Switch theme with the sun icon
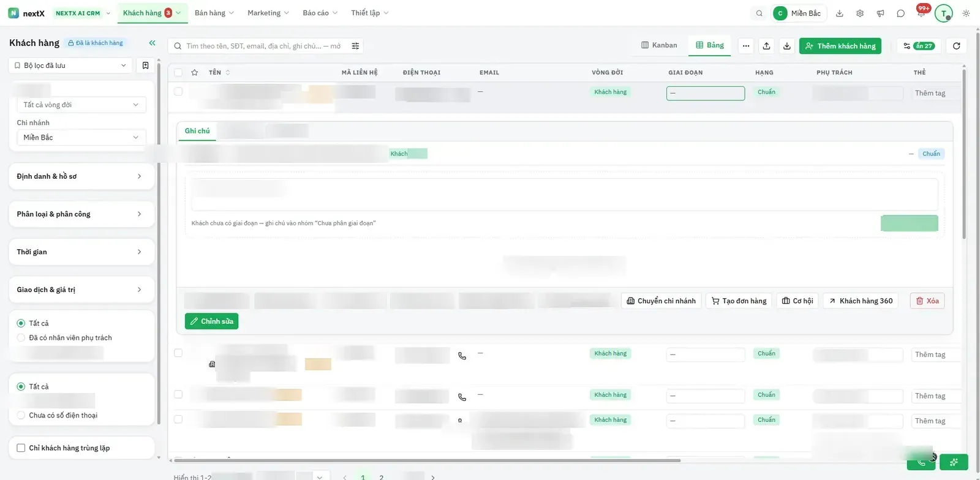980x480 pixels. tap(966, 13)
